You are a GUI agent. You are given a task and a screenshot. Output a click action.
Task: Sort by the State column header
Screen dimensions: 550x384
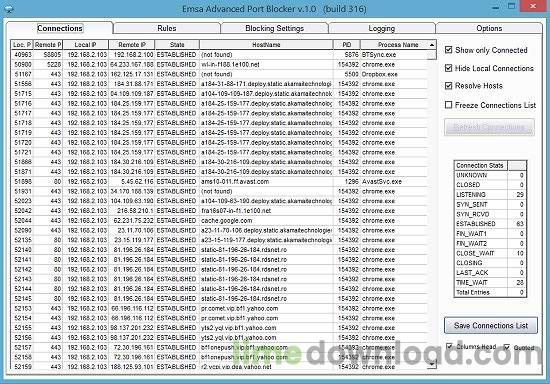point(177,45)
